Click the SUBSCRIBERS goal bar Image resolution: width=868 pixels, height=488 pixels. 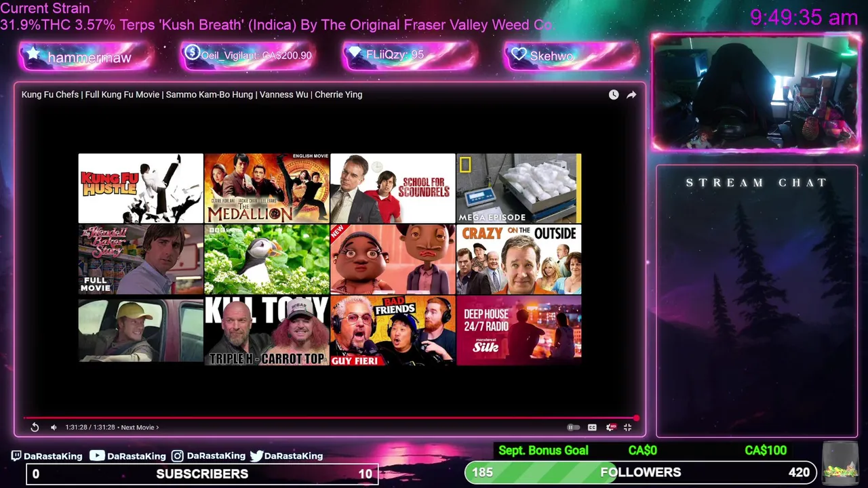pos(202,474)
